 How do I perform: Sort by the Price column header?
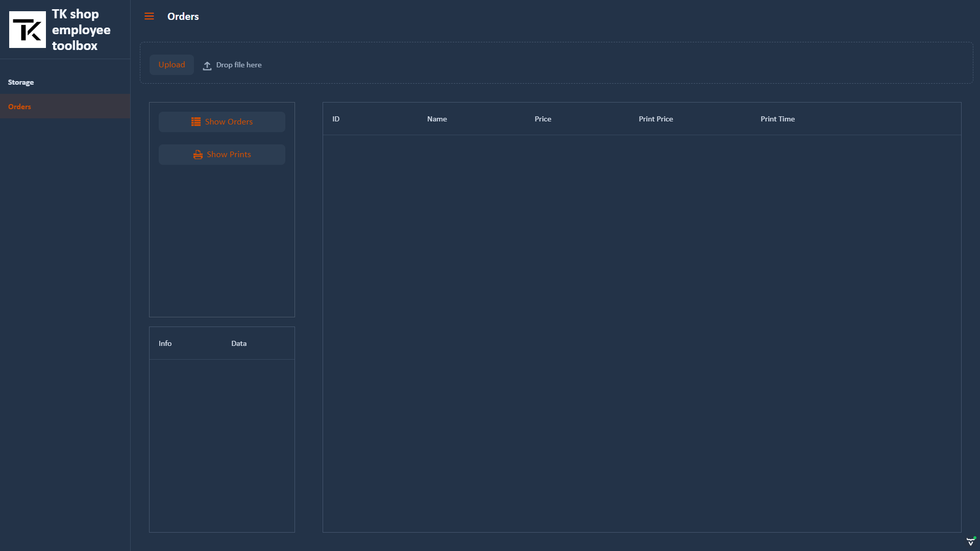point(543,118)
